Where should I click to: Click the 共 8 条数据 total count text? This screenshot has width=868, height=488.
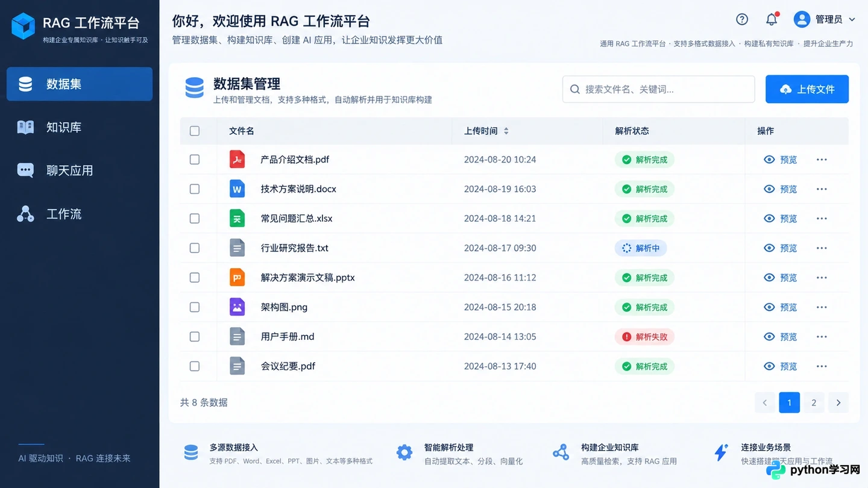204,402
